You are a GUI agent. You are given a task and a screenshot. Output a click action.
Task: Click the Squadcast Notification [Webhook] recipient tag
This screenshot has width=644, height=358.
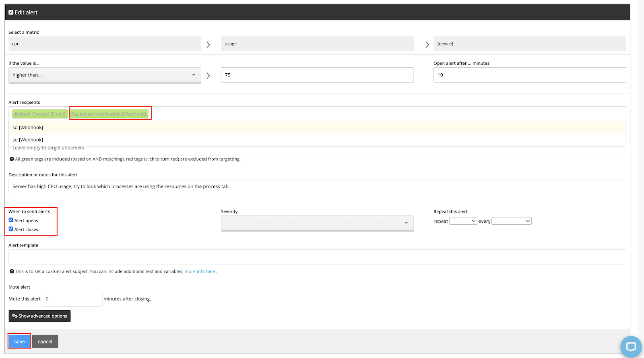(x=109, y=114)
